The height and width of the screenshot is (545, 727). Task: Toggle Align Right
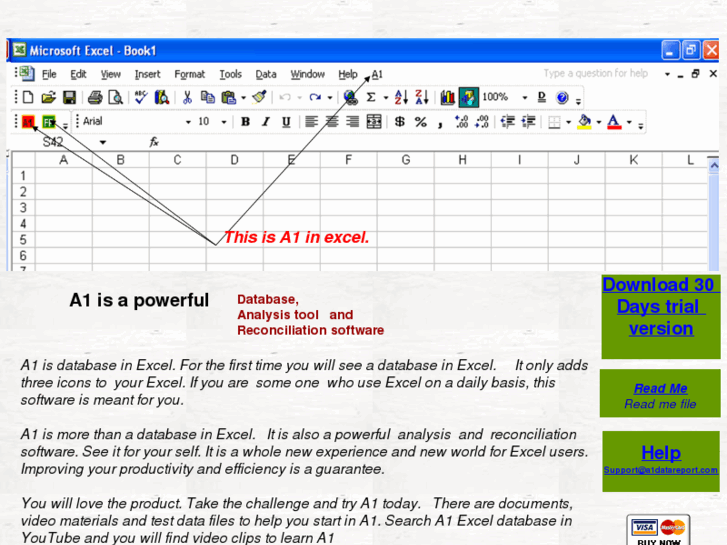[352, 122]
